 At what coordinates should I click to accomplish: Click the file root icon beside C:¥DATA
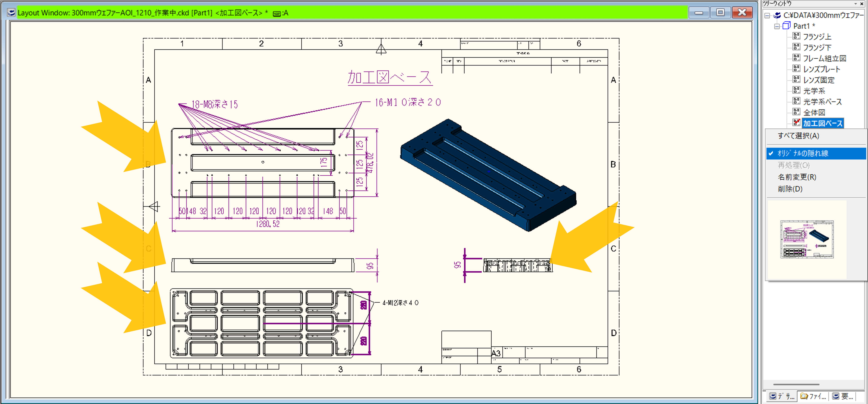click(x=777, y=15)
